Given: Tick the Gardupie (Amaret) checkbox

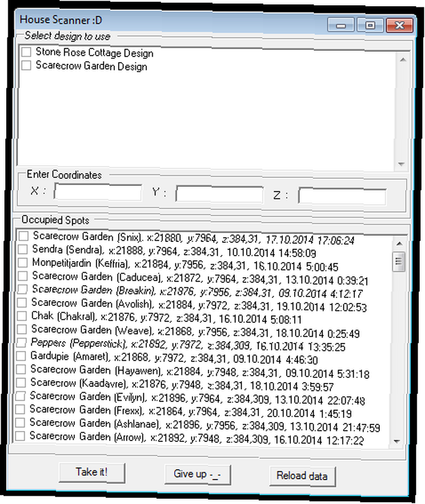Looking at the screenshot, I should [x=21, y=356].
